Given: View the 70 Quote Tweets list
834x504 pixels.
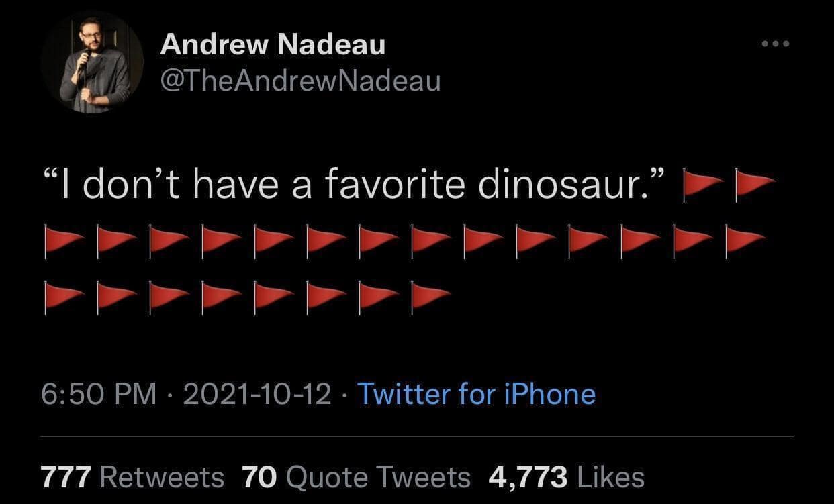Looking at the screenshot, I should [356, 477].
